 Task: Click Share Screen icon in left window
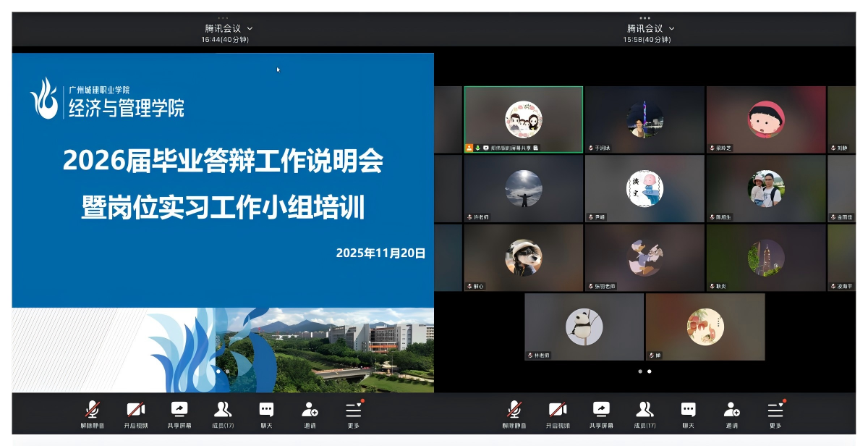pyautogui.click(x=179, y=411)
